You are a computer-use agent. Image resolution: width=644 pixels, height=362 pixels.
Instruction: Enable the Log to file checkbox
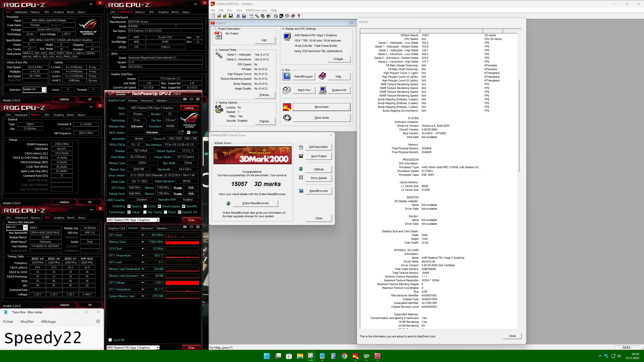(x=110, y=340)
